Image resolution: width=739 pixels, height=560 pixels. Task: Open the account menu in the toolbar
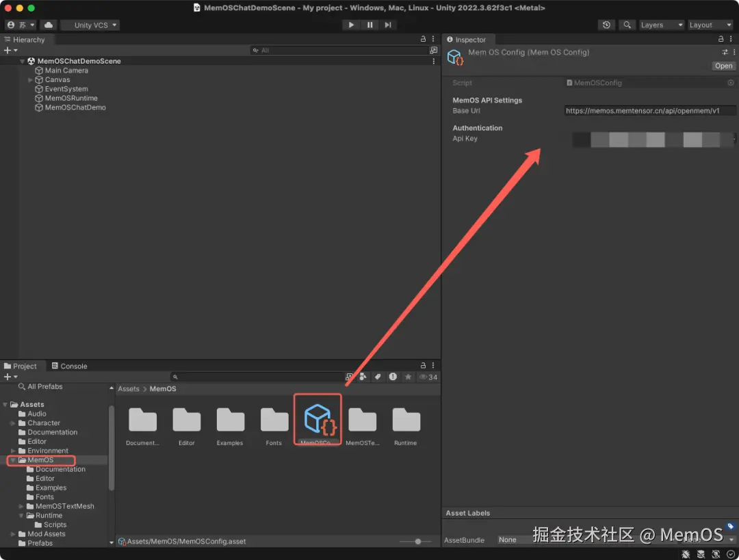click(21, 25)
